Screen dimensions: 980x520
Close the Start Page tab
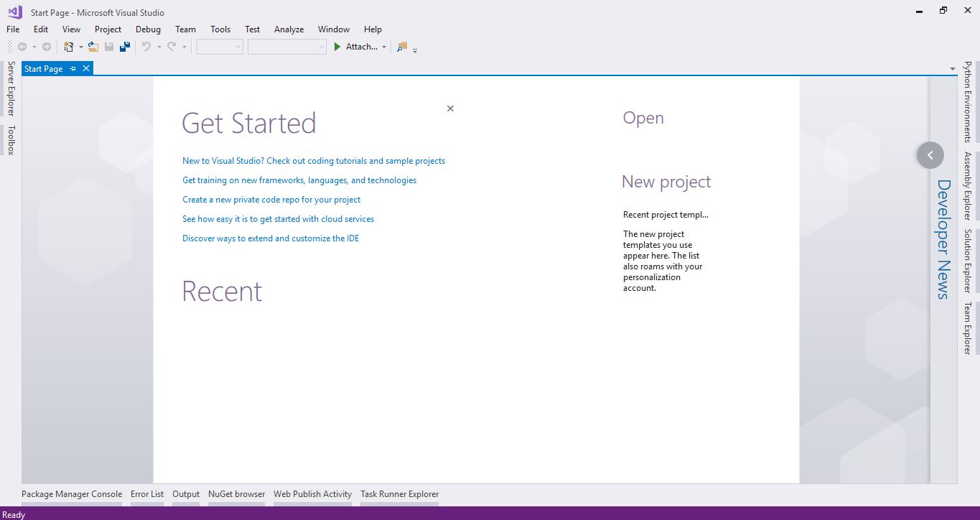coord(86,68)
